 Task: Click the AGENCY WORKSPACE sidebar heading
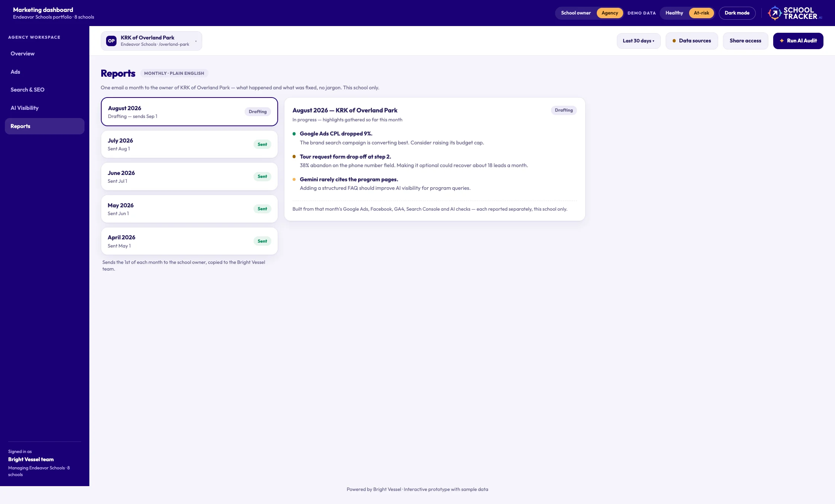(x=34, y=37)
